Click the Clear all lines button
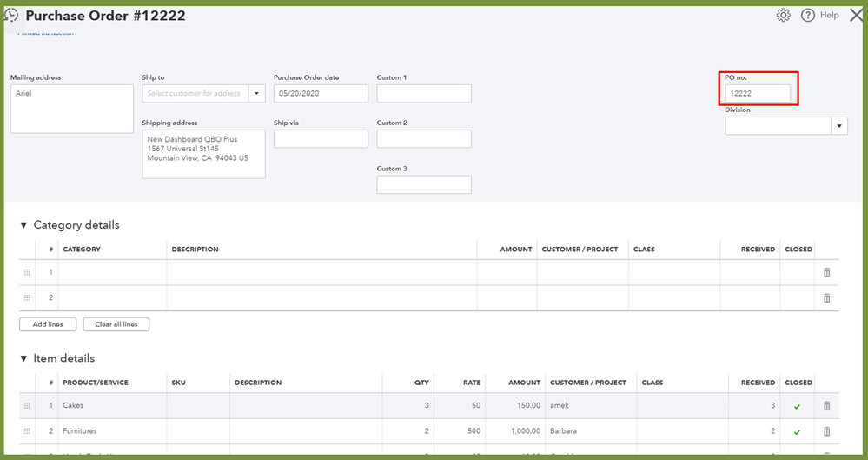 [116, 324]
